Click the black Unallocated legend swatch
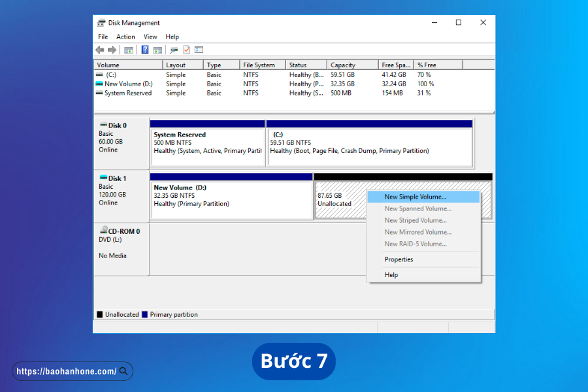The width and height of the screenshot is (588, 392). [x=100, y=314]
